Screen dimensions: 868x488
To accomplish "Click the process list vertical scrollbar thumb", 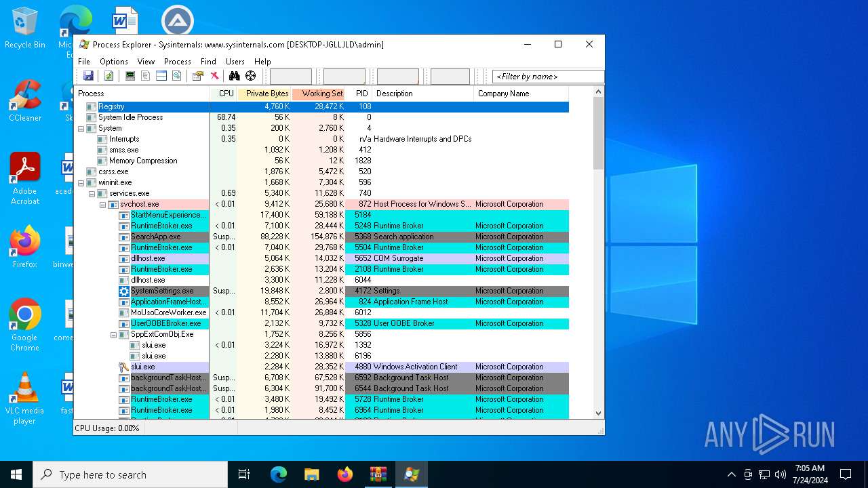I will [598, 134].
